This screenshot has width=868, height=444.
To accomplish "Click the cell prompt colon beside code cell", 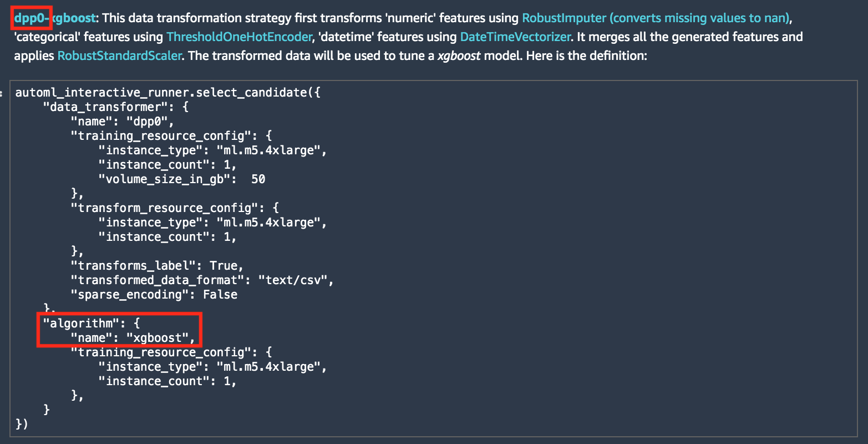I will [x=3, y=93].
